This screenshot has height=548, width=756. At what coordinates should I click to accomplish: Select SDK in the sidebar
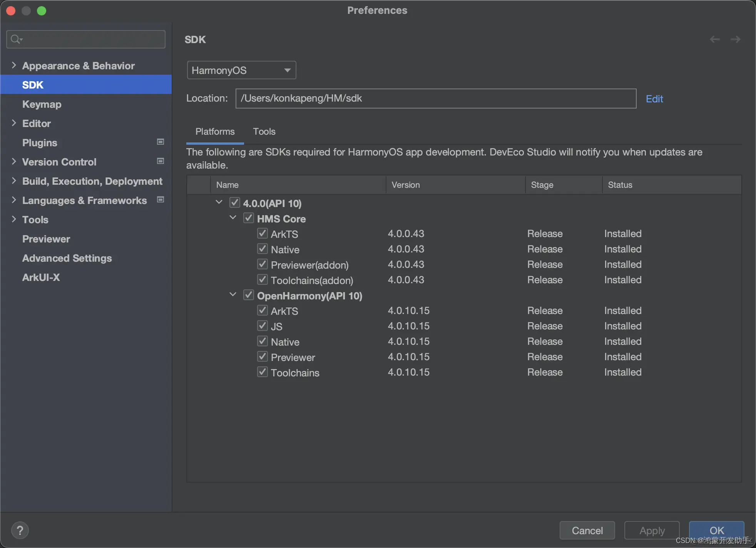click(86, 85)
